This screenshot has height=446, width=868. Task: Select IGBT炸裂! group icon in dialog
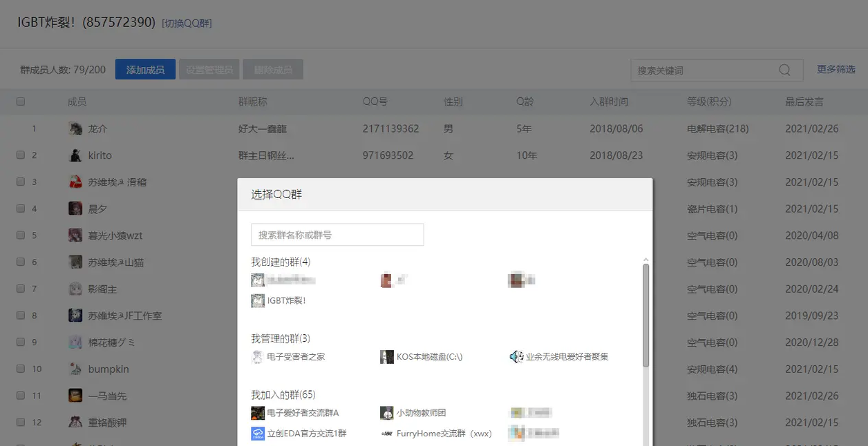click(258, 301)
